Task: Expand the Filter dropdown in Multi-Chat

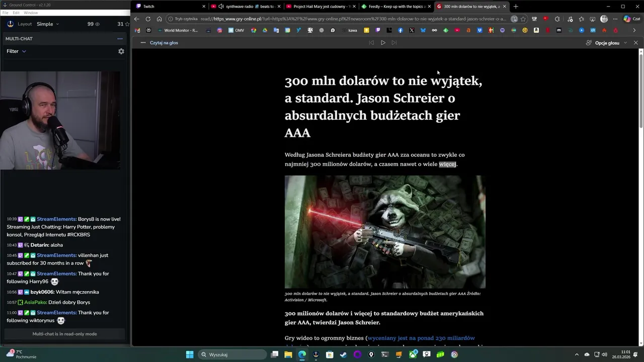Action: 16,51
